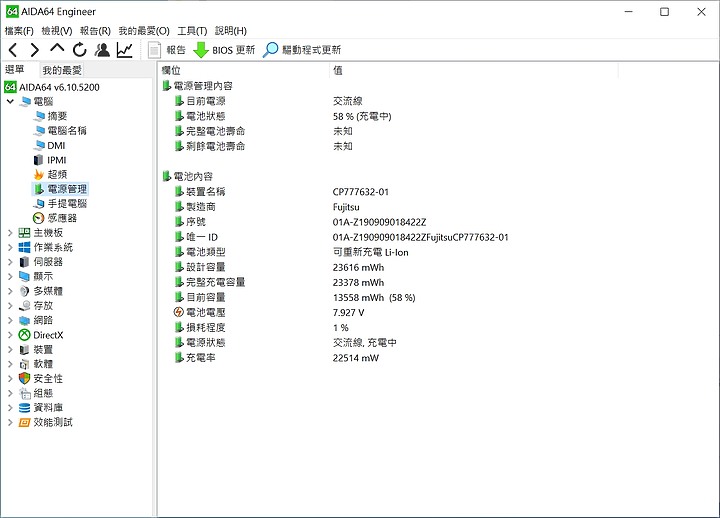Expand the 網路 tree node

10,320
